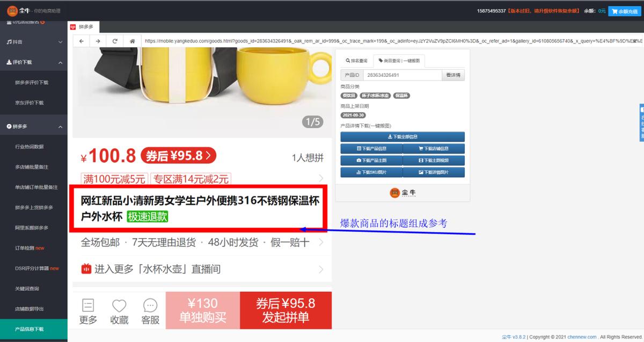This screenshot has height=342, width=644.
Task: Click the live-stream icon beside 进入更多直播间
Action: (x=86, y=269)
